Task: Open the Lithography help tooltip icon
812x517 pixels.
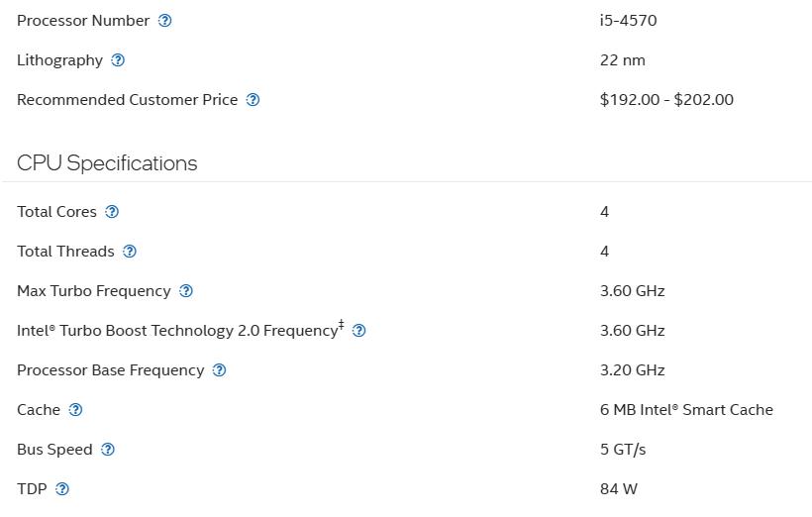Action: point(118,60)
